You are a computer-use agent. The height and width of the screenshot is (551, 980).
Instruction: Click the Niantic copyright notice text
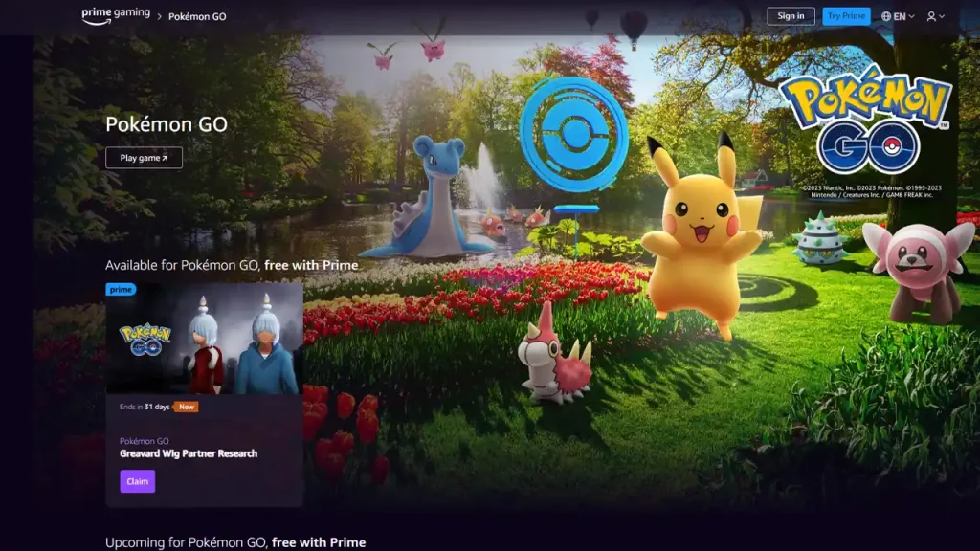pos(872,191)
